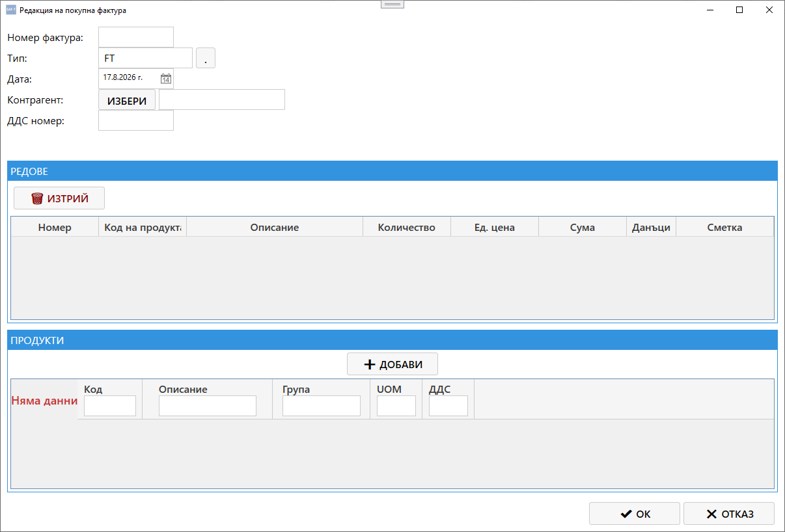The height and width of the screenshot is (532, 785).
Task: Click the dot button next to Тип field
Action: pos(206,59)
